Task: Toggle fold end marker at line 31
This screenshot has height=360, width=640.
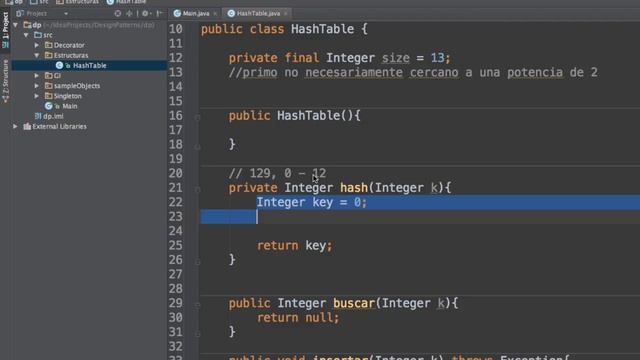Action: [x=198, y=334]
